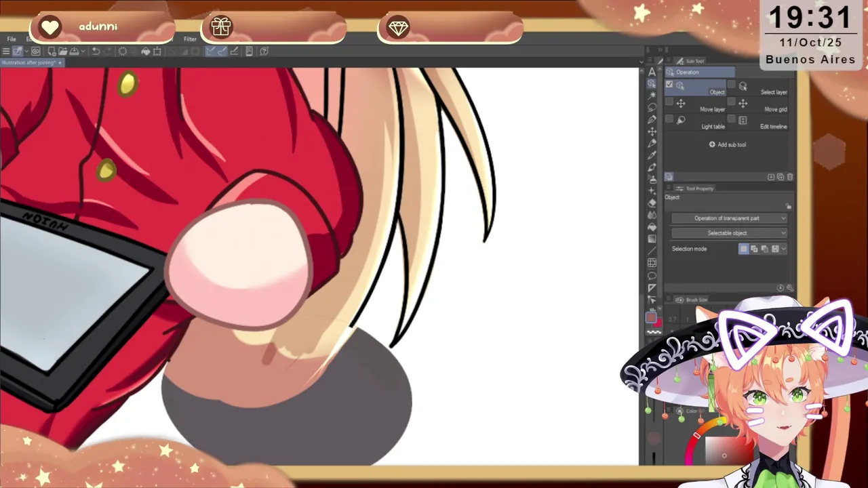Open Sub Tool panel hamburger menu
Viewport: 868px width, 488px height.
point(669,61)
